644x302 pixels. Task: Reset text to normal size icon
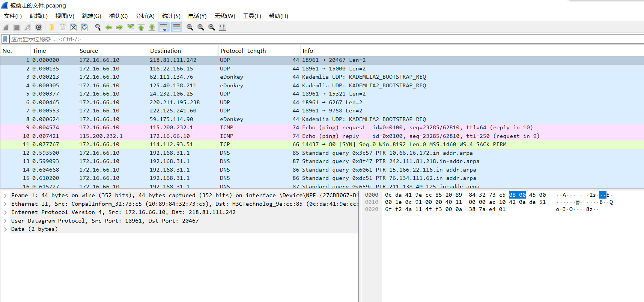click(212, 27)
